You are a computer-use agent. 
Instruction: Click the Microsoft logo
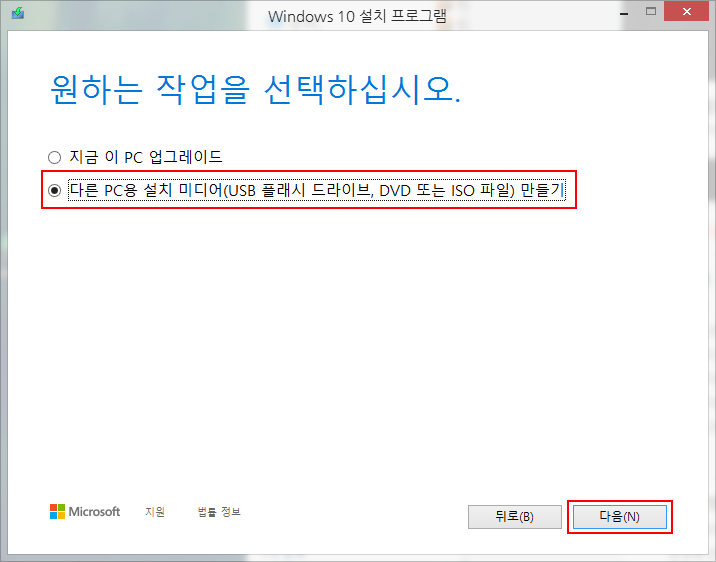(x=85, y=512)
